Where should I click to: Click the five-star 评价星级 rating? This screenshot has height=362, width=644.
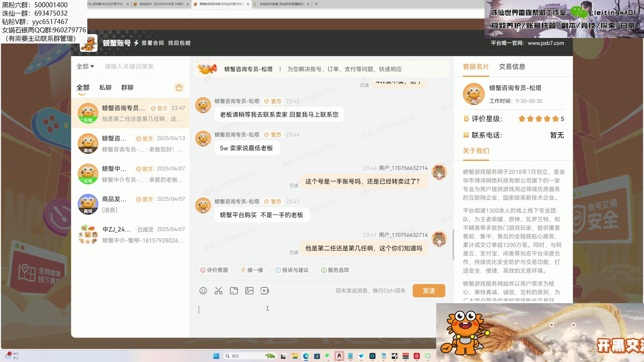coord(539,119)
